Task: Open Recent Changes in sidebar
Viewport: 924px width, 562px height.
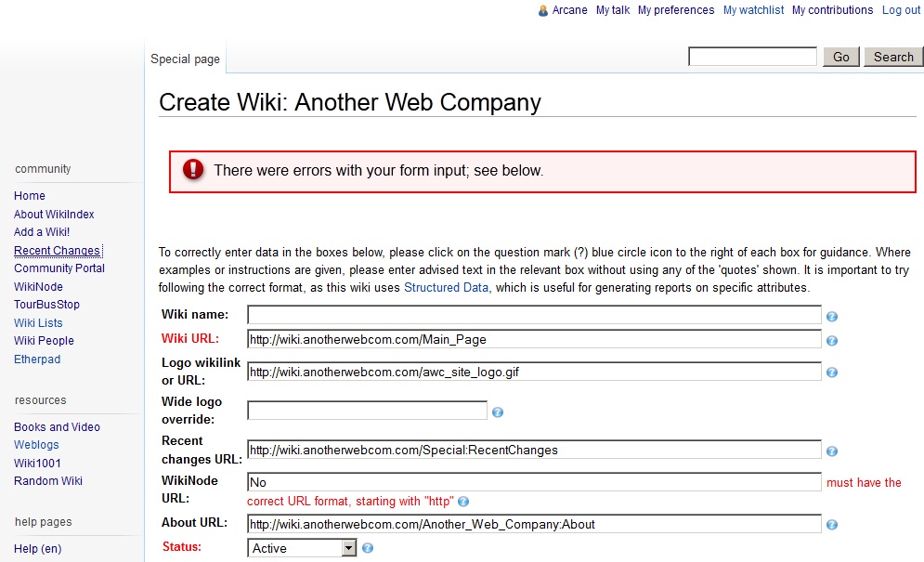Action: pyautogui.click(x=57, y=251)
